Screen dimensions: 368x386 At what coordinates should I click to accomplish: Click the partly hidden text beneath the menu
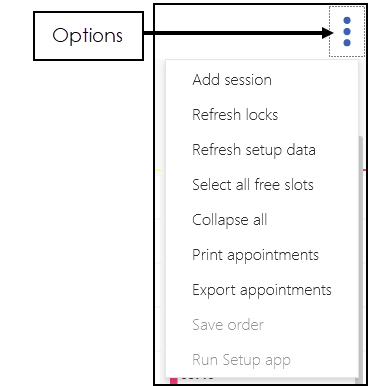(x=197, y=379)
